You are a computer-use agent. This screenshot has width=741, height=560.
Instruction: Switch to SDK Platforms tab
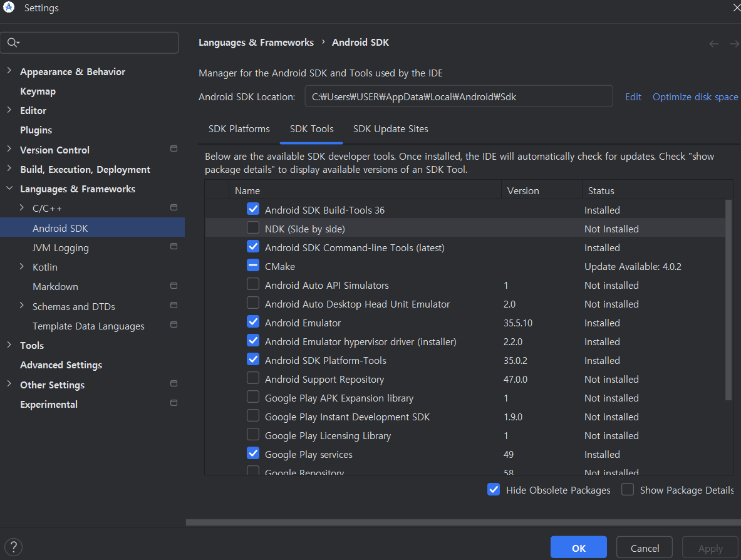click(239, 129)
